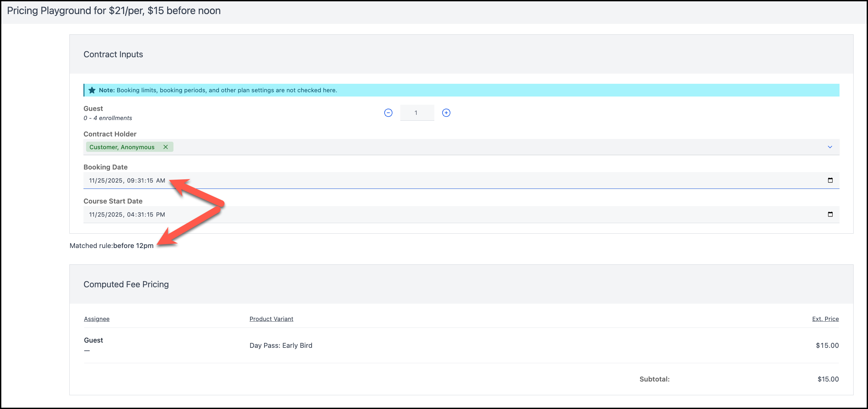
Task: Click the Guest assignee row label
Action: click(x=93, y=340)
